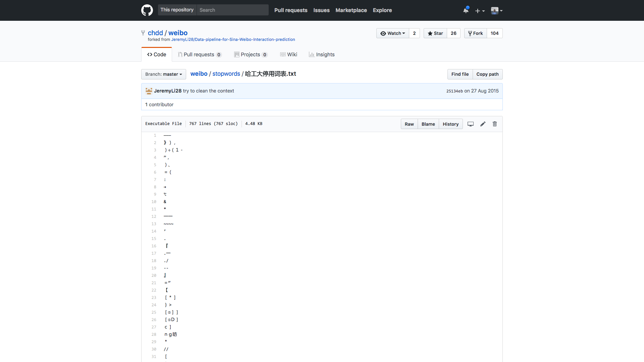
Task: Open Marketplace in top navigation
Action: [x=351, y=10]
